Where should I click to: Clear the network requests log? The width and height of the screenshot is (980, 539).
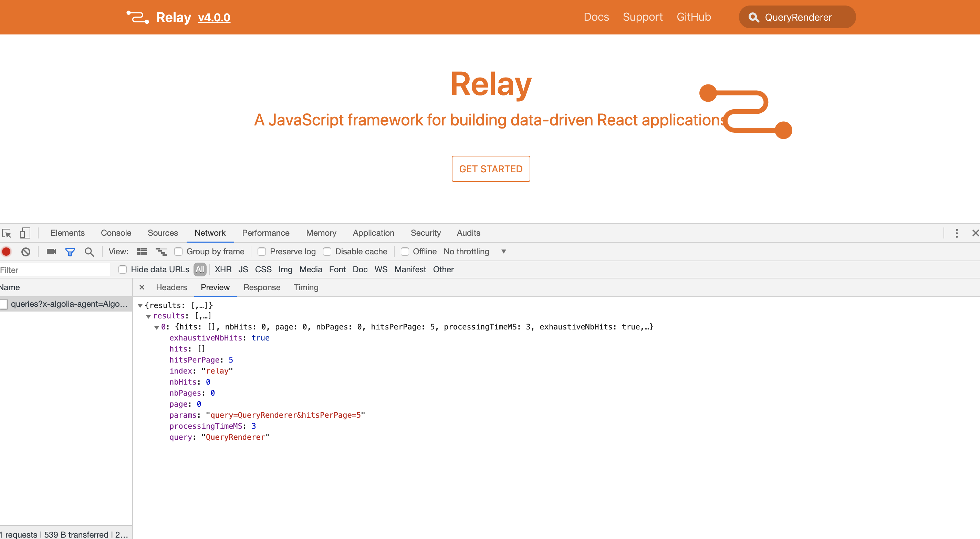(25, 252)
